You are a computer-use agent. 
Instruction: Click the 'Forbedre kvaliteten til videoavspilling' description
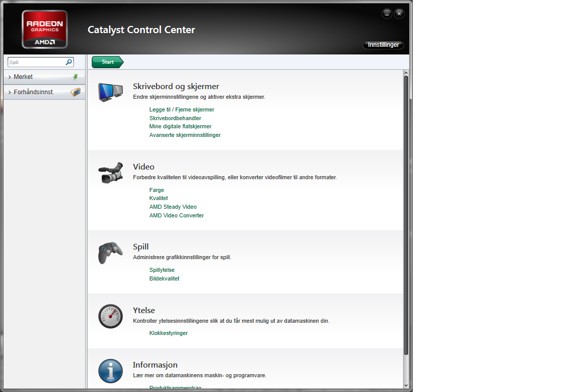coord(235,177)
